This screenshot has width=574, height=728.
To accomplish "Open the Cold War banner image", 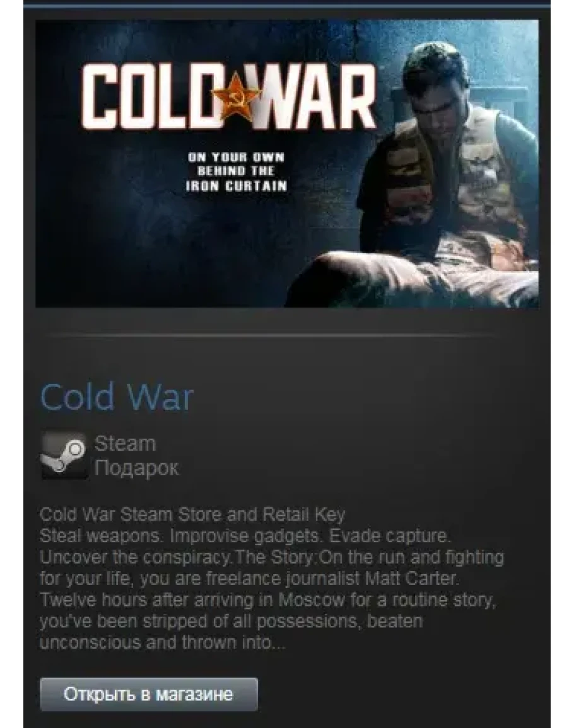I will [287, 163].
